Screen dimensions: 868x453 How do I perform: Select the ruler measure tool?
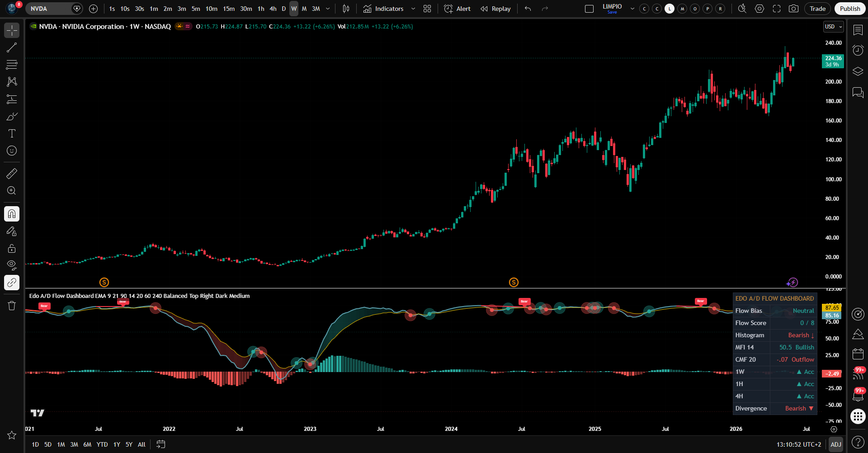(12, 173)
